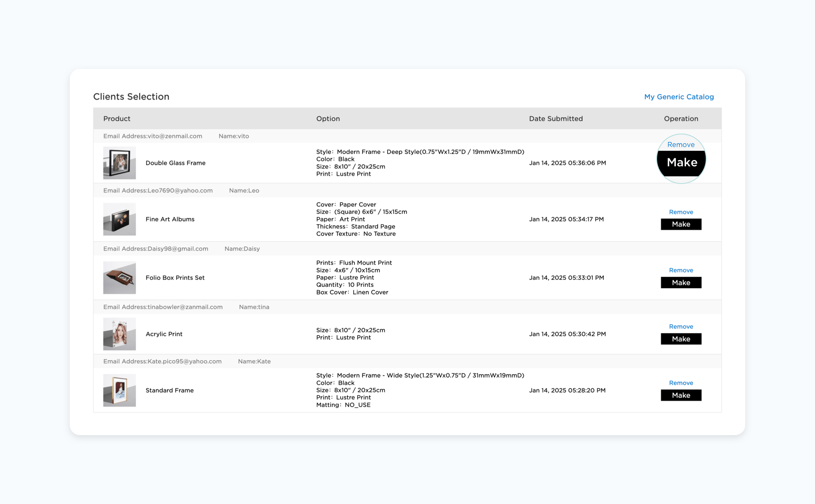The image size is (815, 504).
Task: Click the Date Submitted column header
Action: pyautogui.click(x=555, y=118)
